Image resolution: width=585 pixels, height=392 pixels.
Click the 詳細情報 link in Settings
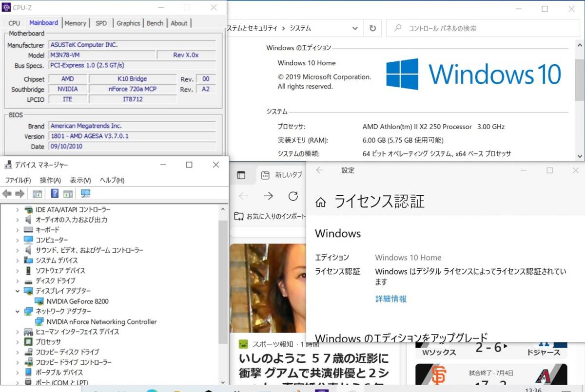pyautogui.click(x=391, y=299)
